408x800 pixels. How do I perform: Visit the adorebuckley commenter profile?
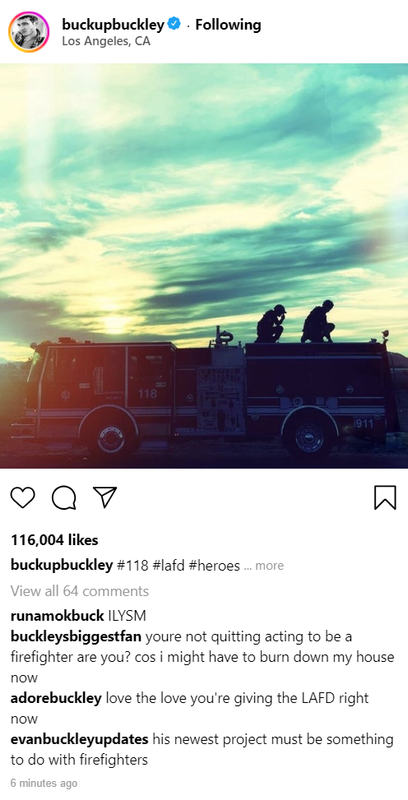click(56, 698)
